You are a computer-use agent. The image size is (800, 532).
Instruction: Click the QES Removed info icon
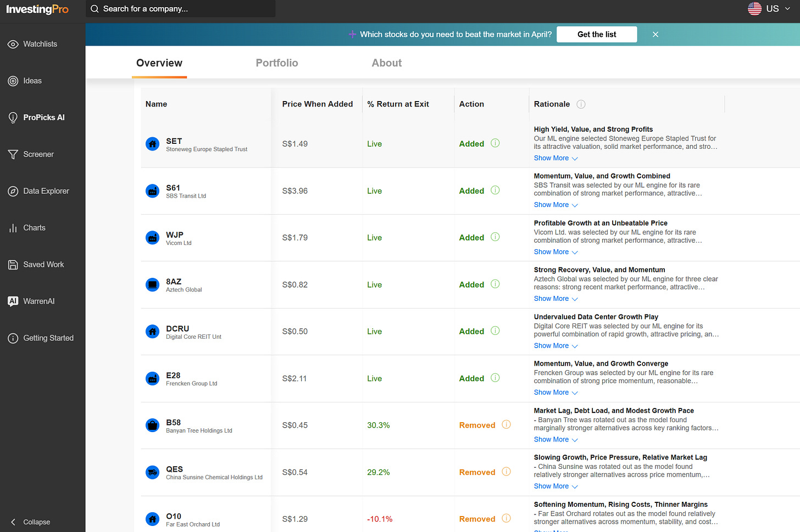click(507, 472)
